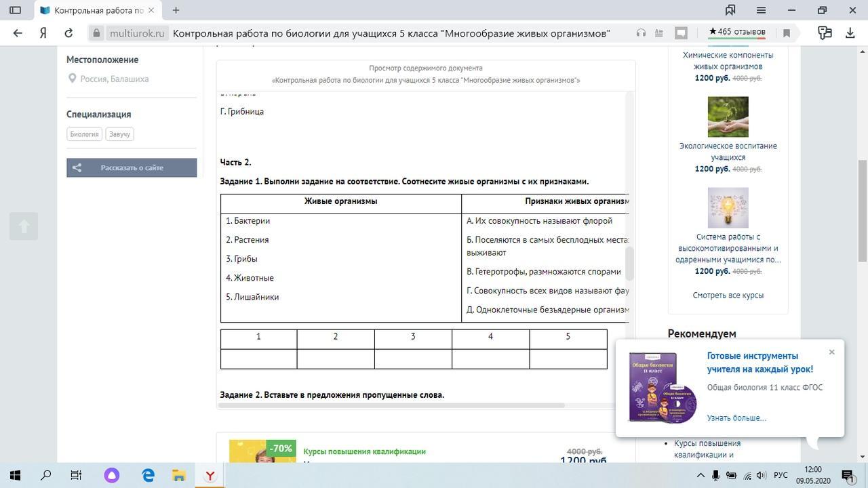This screenshot has height=488, width=868.
Task: Click the '5. Лишайники' table entry
Action: tap(252, 297)
